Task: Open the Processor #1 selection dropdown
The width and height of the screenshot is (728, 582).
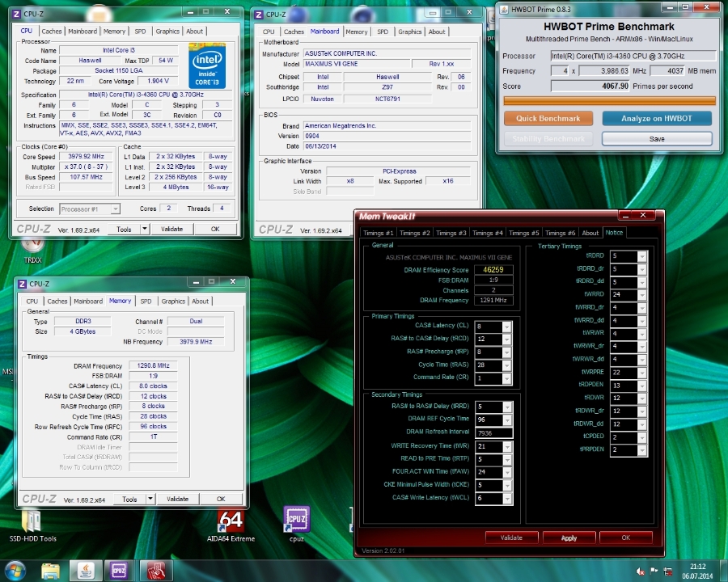Action: 90,209
